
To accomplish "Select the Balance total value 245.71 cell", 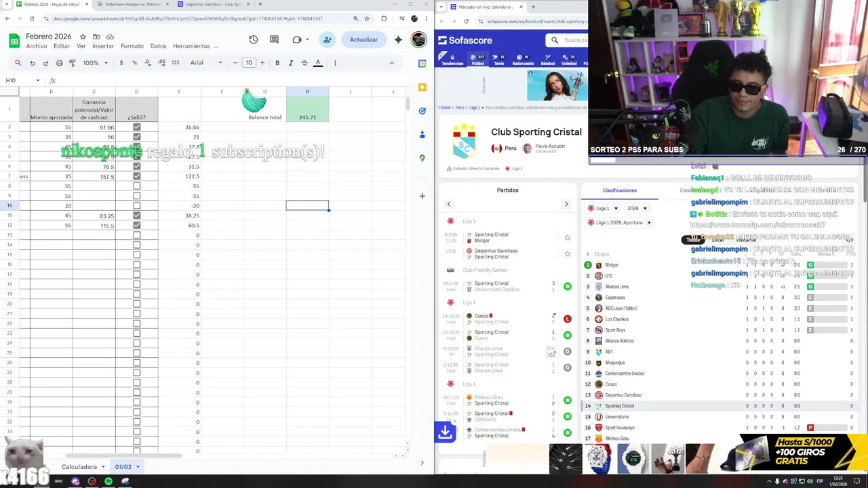I will [x=307, y=110].
